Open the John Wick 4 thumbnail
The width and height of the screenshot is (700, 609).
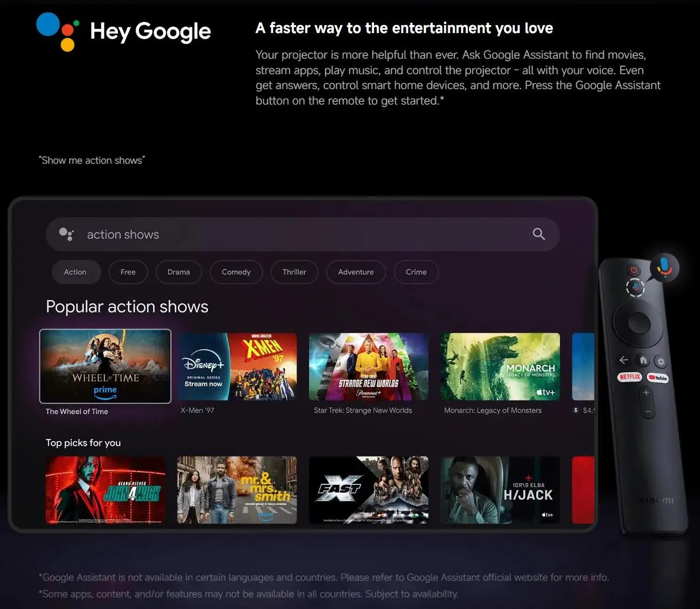tap(106, 490)
